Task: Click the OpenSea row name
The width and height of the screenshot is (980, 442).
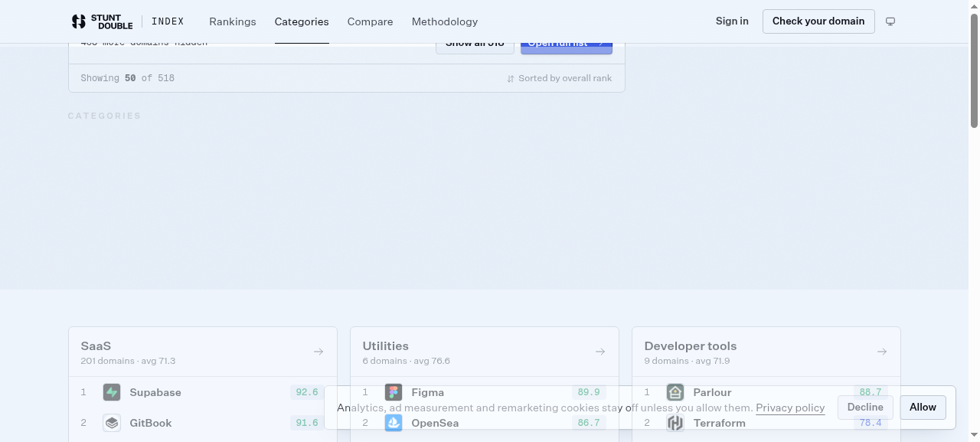Action: (435, 423)
